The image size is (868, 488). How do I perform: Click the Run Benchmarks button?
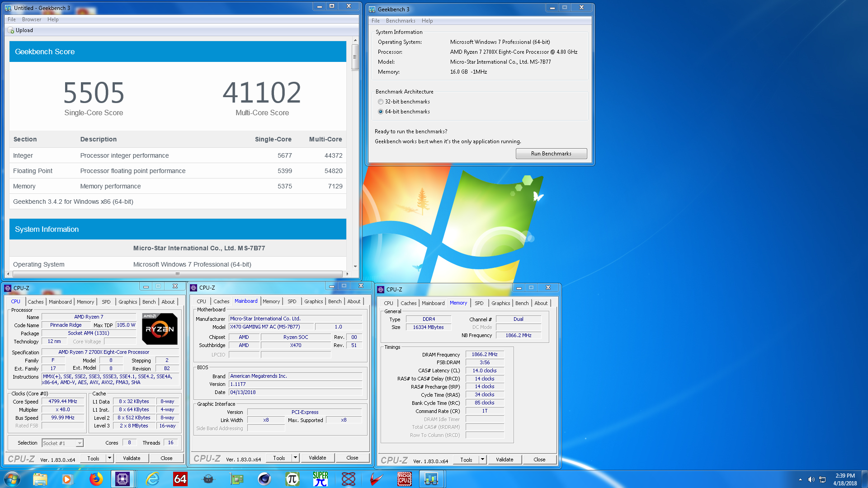click(551, 154)
